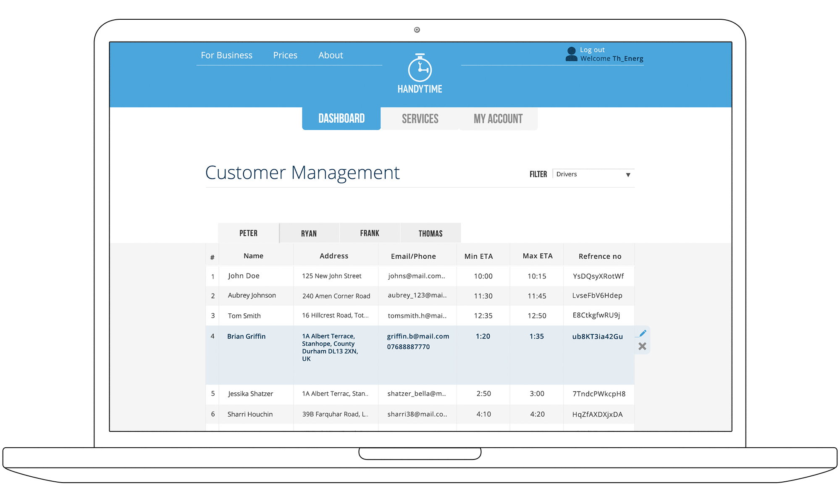This screenshot has width=840, height=504.
Task: Select the Peter driver tab
Action: point(249,233)
